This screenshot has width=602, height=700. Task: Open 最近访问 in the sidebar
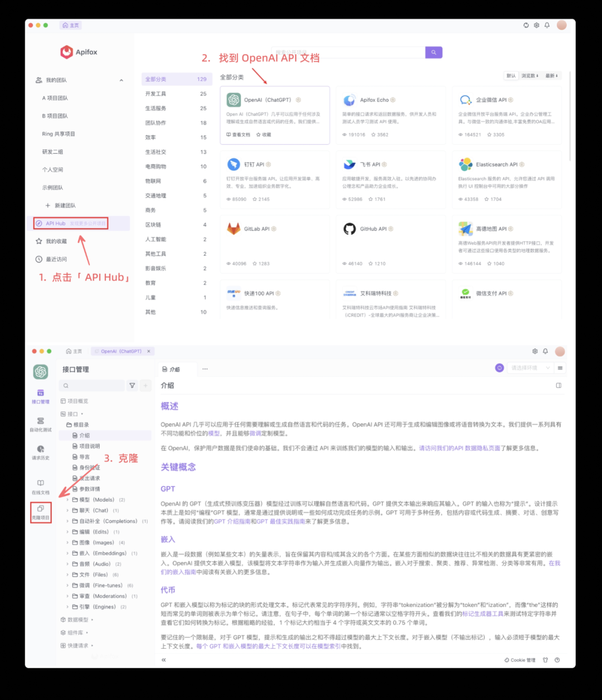pyautogui.click(x=51, y=259)
